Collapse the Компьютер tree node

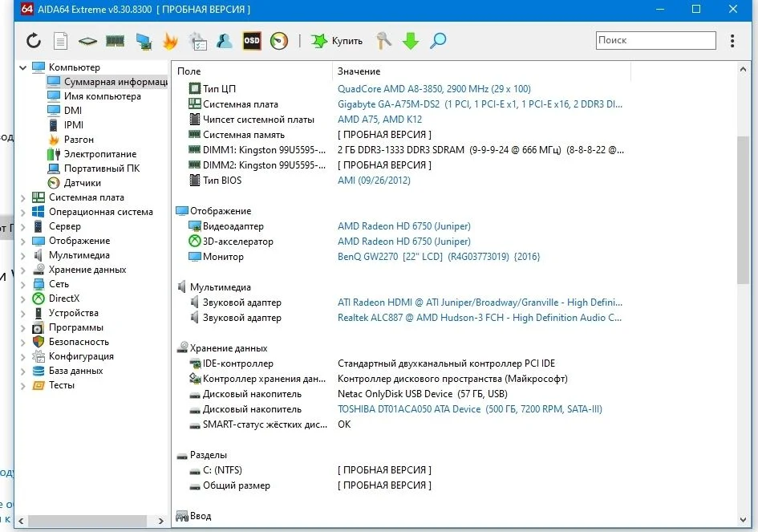click(22, 67)
